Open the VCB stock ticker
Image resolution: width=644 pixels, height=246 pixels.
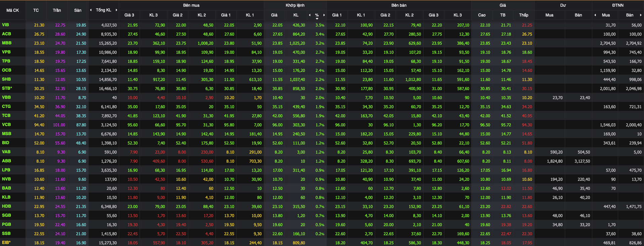pos(6,125)
